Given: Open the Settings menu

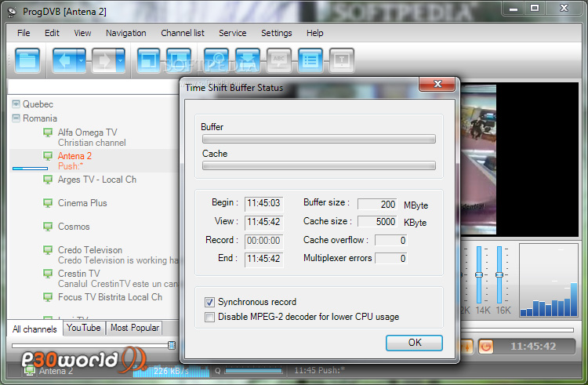Looking at the screenshot, I should (277, 33).
